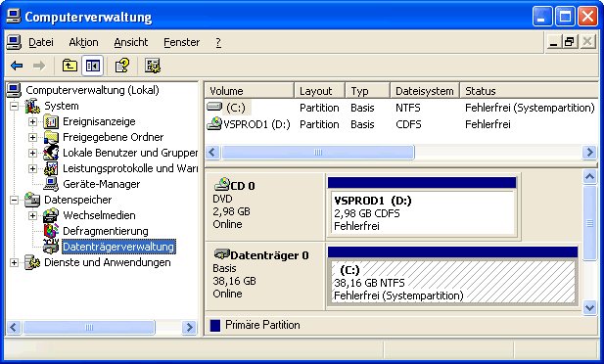This screenshot has width=604, height=364.
Task: Sort by the Status column header
Action: (530, 91)
